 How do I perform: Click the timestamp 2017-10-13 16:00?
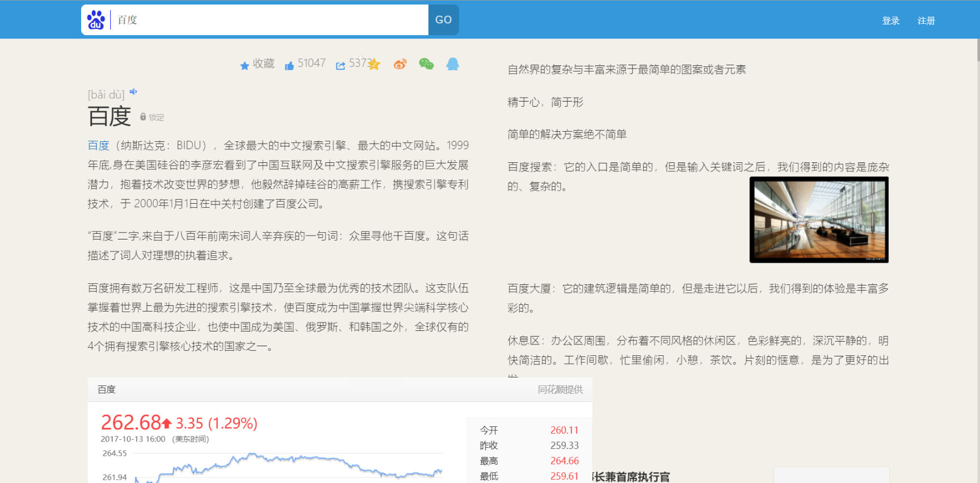[x=133, y=439]
